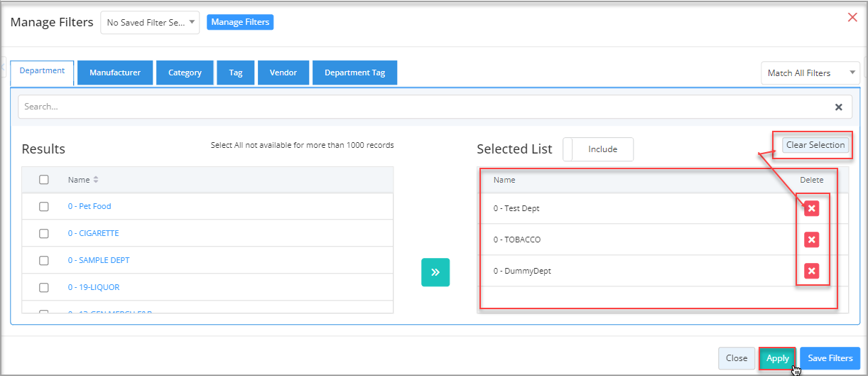Open the Department Tag tab
868x376 pixels.
coord(354,72)
